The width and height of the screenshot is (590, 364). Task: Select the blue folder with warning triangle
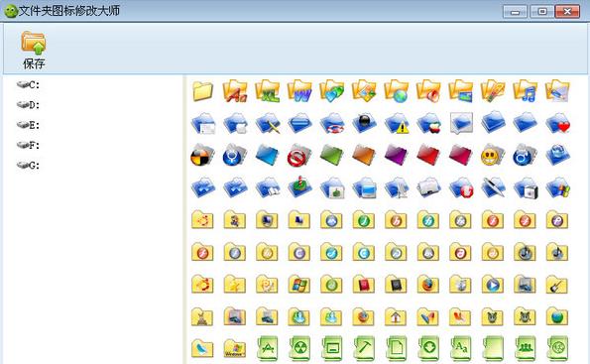397,123
